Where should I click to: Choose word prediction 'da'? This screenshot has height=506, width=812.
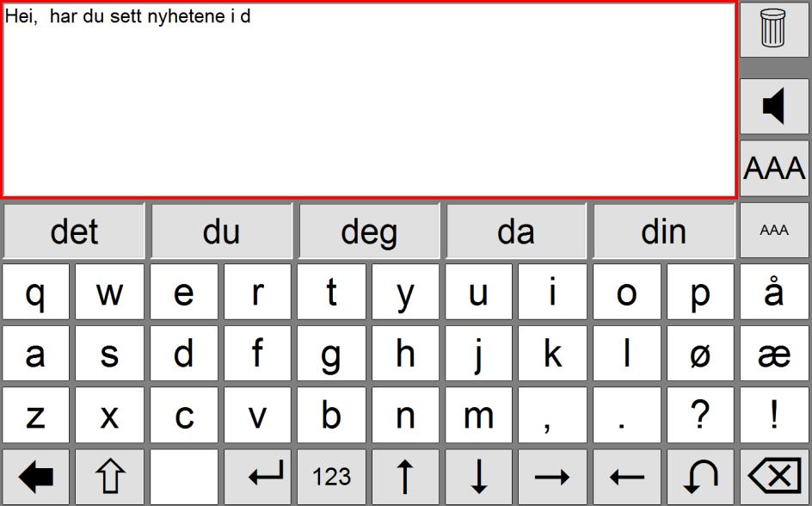pyautogui.click(x=516, y=231)
